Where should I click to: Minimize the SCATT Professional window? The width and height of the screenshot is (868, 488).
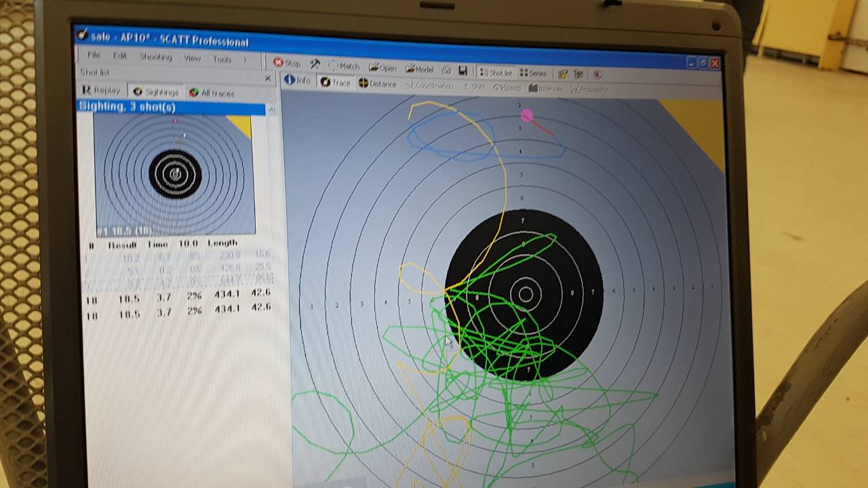pos(691,62)
